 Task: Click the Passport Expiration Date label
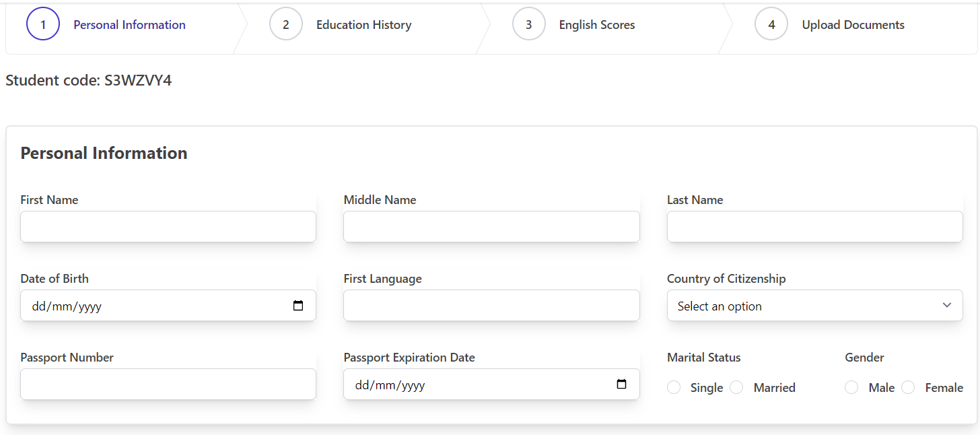[x=409, y=358]
